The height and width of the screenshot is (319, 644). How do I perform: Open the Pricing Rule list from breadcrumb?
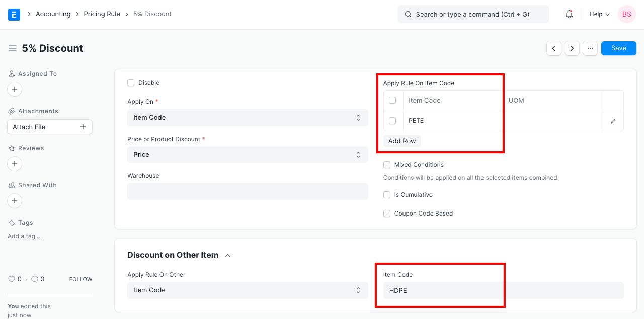click(102, 14)
